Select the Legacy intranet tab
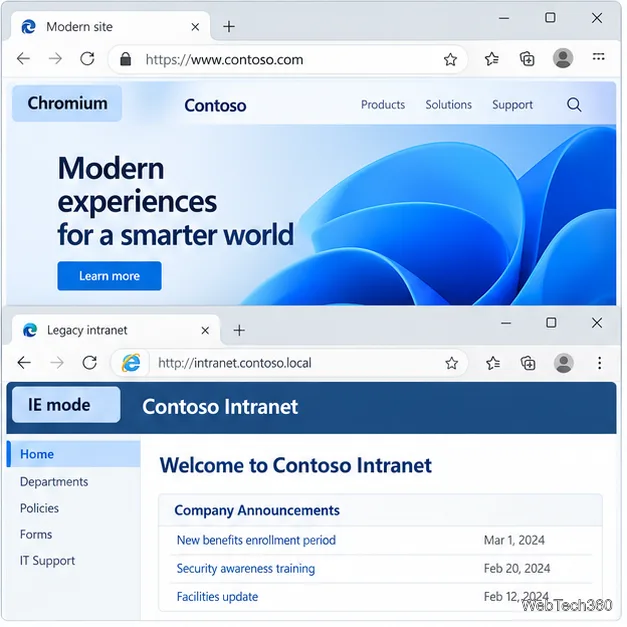The width and height of the screenshot is (627, 627). coord(116,330)
